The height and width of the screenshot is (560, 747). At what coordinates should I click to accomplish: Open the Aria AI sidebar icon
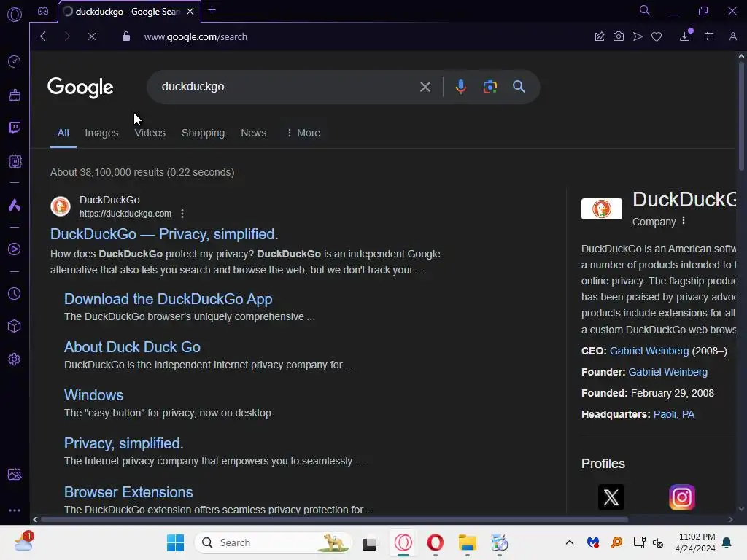click(x=15, y=205)
